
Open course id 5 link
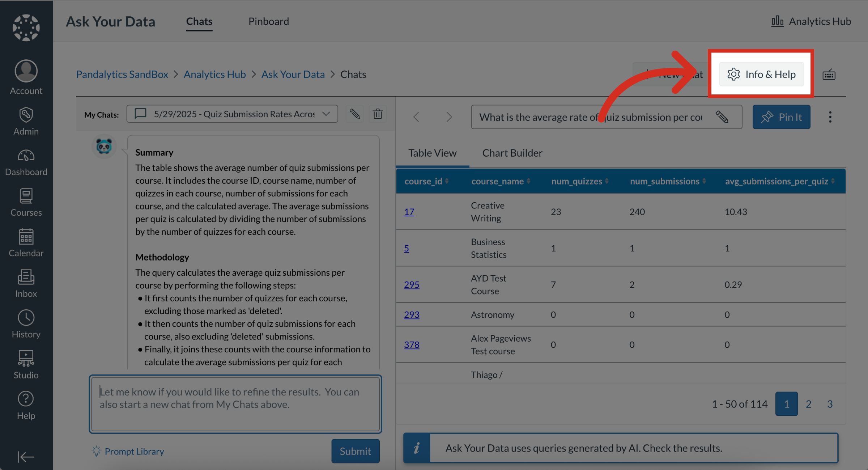pyautogui.click(x=407, y=248)
